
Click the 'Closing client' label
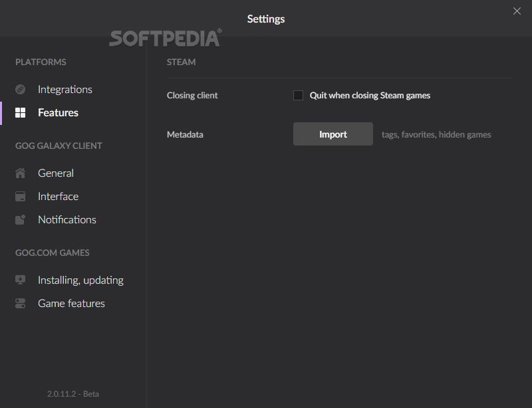tap(192, 95)
